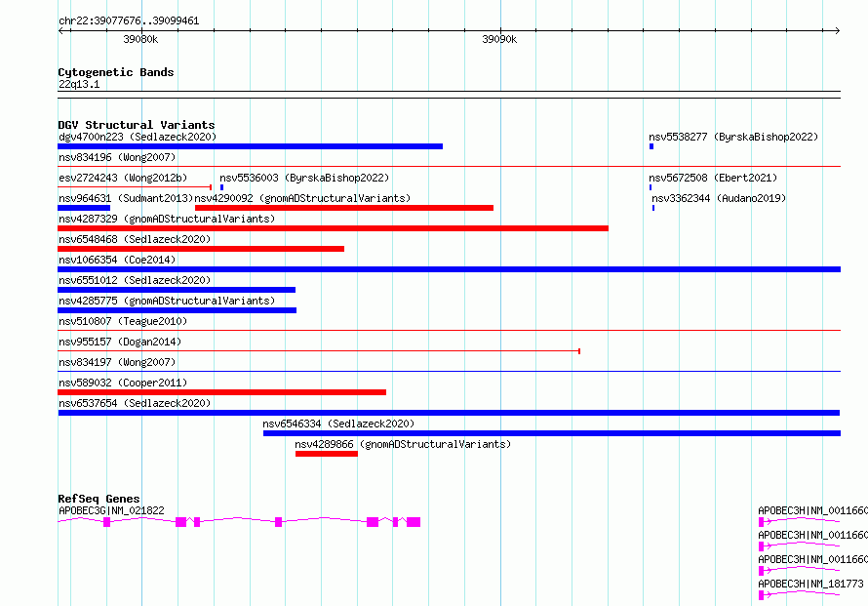Select the red nsv589032 bar
Screen dimensions: 868x606
(222, 392)
